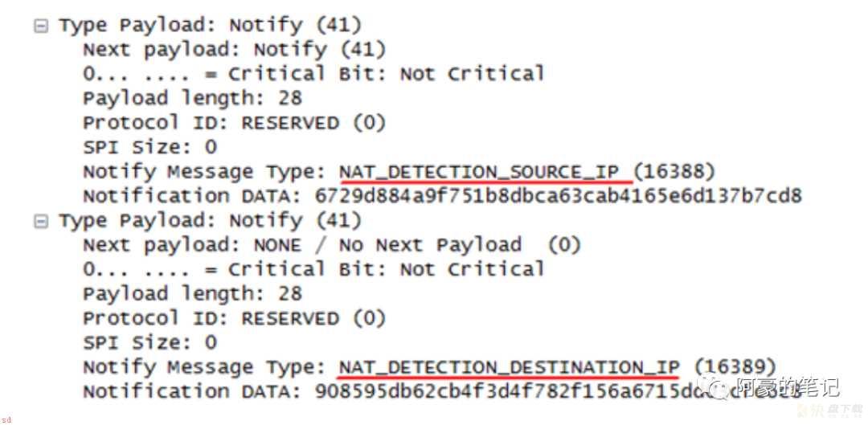This screenshot has width=868, height=425.
Task: Click the first Critical Bit: Not Critical line
Action: coord(314,74)
